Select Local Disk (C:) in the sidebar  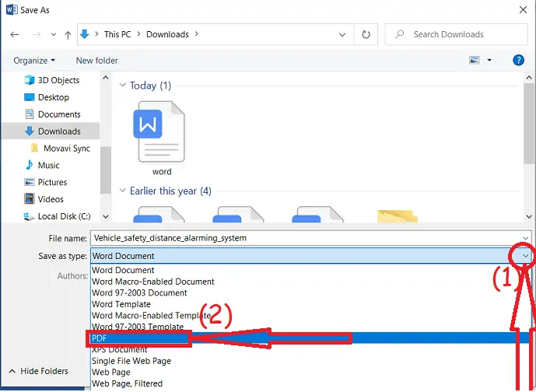57,216
